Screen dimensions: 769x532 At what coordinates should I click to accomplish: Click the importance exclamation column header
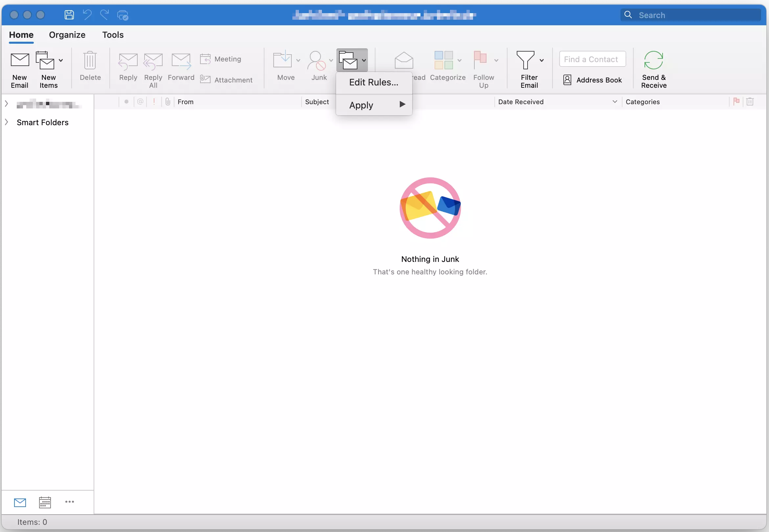click(x=154, y=102)
